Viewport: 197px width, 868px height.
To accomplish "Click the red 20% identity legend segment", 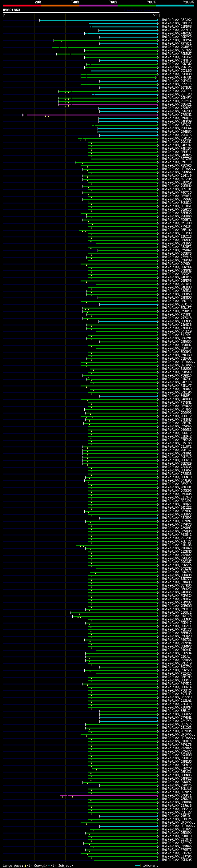I will click(x=22, y=6).
